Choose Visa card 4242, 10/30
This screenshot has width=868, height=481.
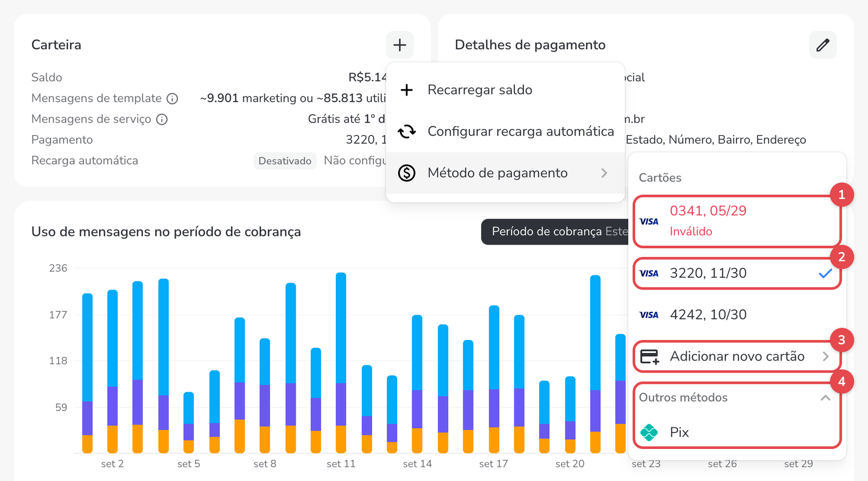pyautogui.click(x=737, y=315)
